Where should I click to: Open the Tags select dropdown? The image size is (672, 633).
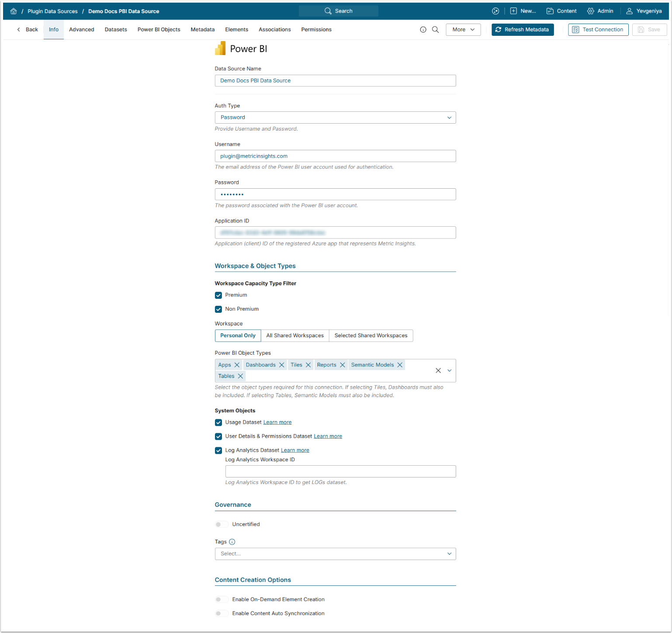tap(335, 554)
